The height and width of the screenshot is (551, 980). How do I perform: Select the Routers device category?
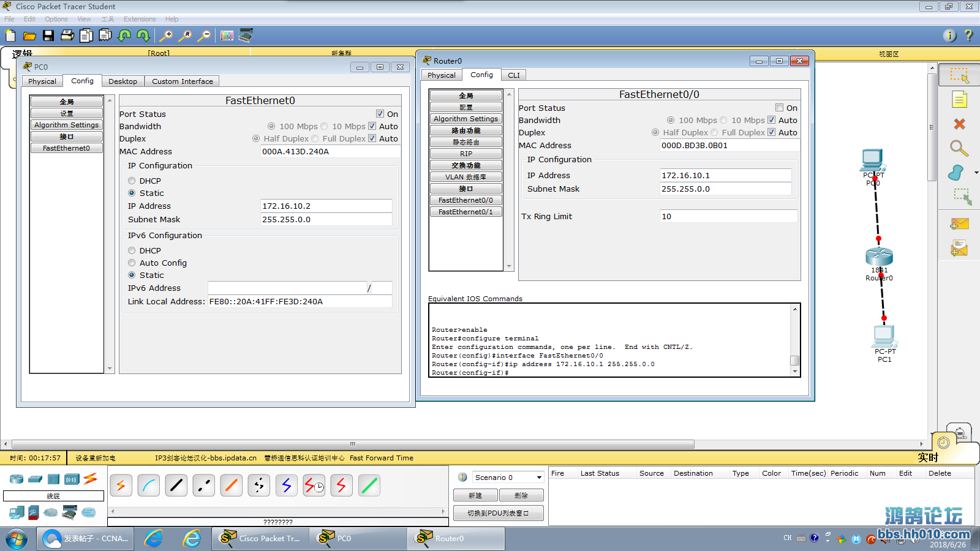click(x=17, y=479)
